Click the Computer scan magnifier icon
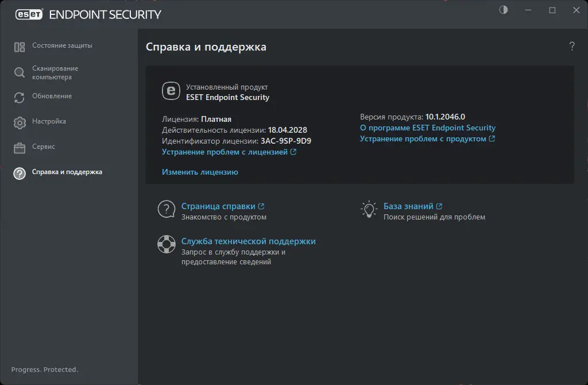Viewport: 588px width, 385px height. (20, 72)
